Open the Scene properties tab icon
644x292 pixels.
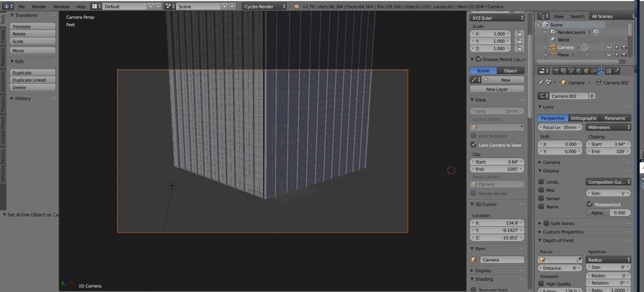point(572,70)
